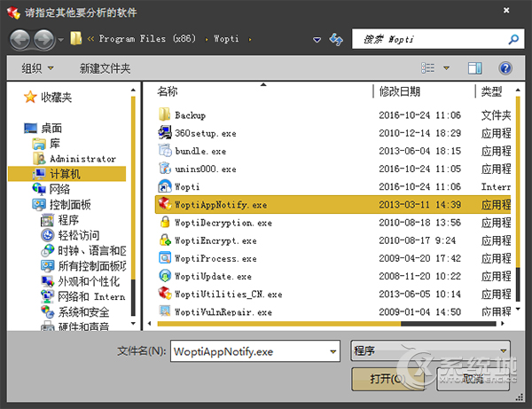532x409 pixels.
Task: Select the WoptiEncrypt.exe lock icon
Action: [165, 240]
